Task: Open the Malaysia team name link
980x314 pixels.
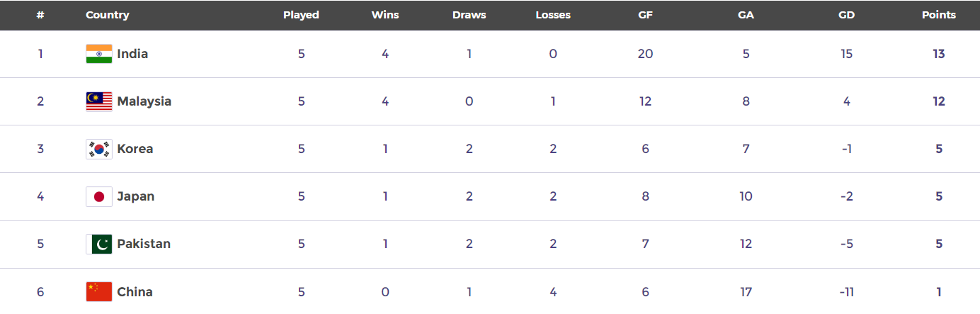Action: (x=144, y=101)
